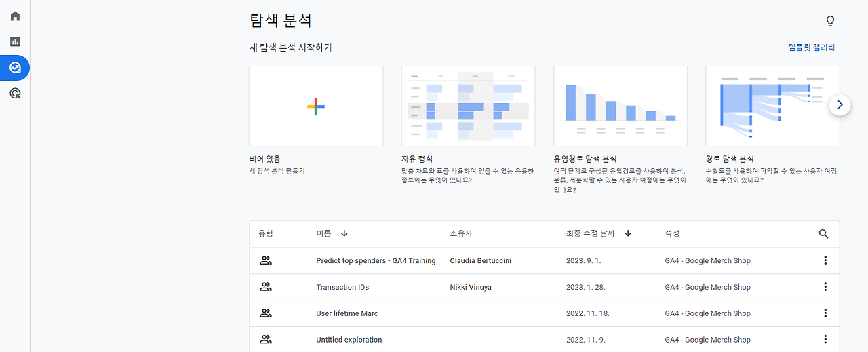Image resolution: width=868 pixels, height=352 pixels.
Task: Click the 경로 탐색 분석 title text
Action: point(730,159)
